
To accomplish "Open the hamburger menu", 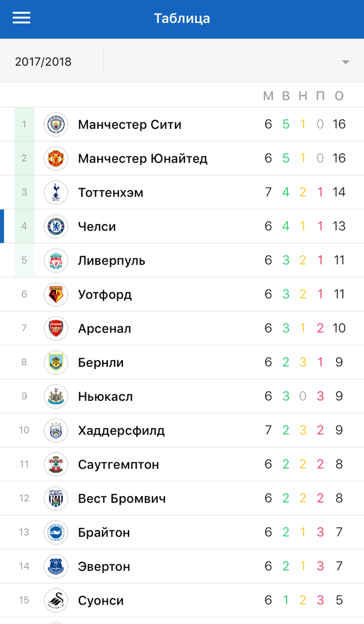I will pos(21,18).
